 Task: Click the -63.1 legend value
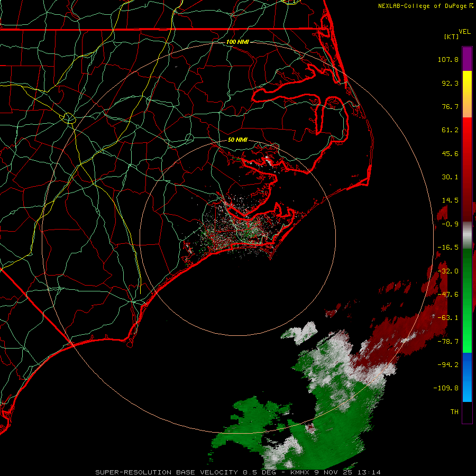[x=448, y=318]
